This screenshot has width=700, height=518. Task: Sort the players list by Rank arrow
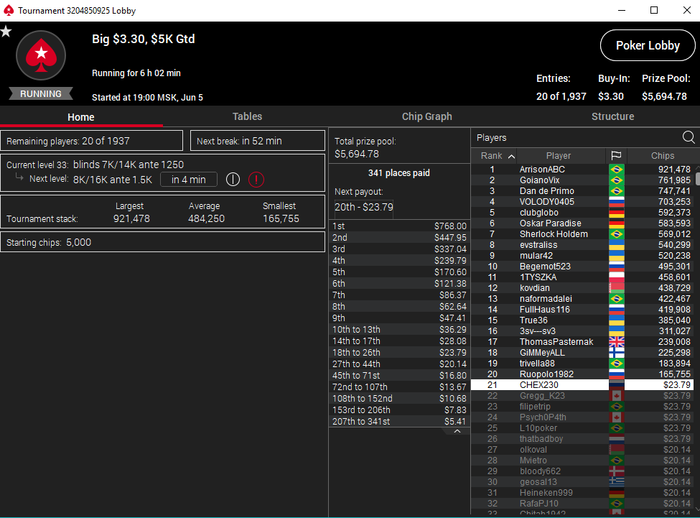(512, 156)
